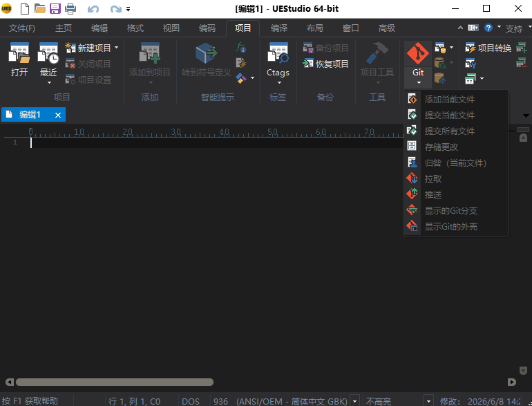Switch to the 编译 ribbon tab
Image resolution: width=532 pixels, height=406 pixels.
click(279, 28)
